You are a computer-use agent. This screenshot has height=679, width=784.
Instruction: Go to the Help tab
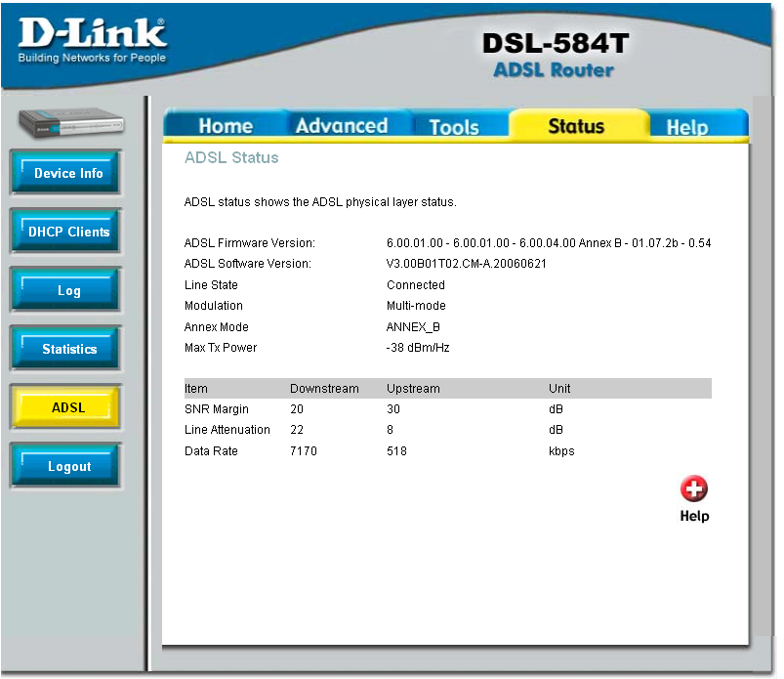[x=687, y=128]
